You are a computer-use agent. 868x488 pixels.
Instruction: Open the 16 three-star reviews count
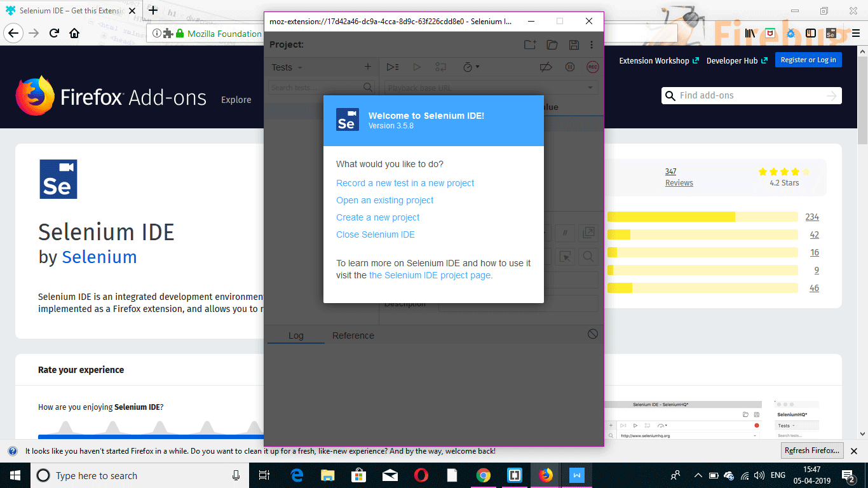815,252
